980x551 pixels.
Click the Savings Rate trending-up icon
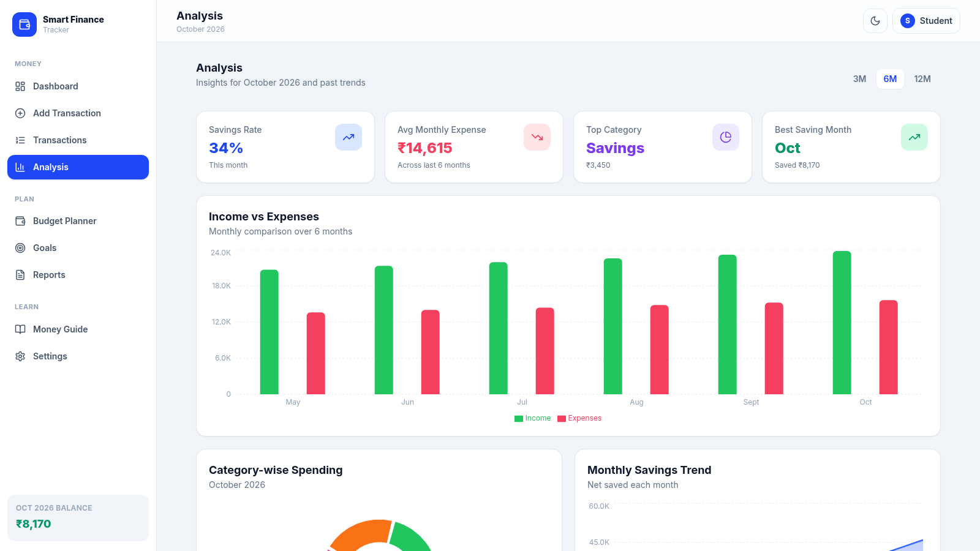pyautogui.click(x=349, y=137)
